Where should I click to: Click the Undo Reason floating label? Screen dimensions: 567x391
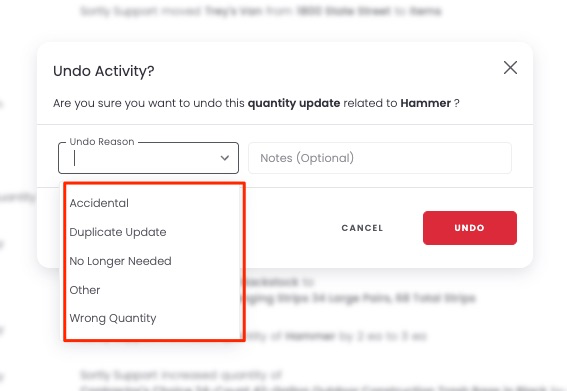pos(102,142)
